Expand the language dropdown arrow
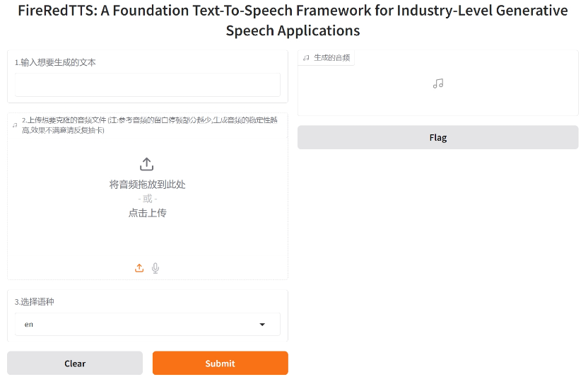The image size is (588, 389). 262,325
